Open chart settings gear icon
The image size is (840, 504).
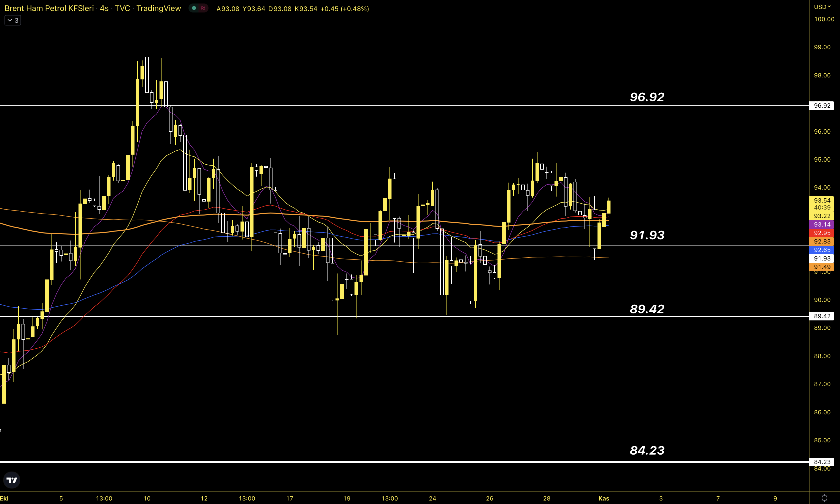pos(824,498)
